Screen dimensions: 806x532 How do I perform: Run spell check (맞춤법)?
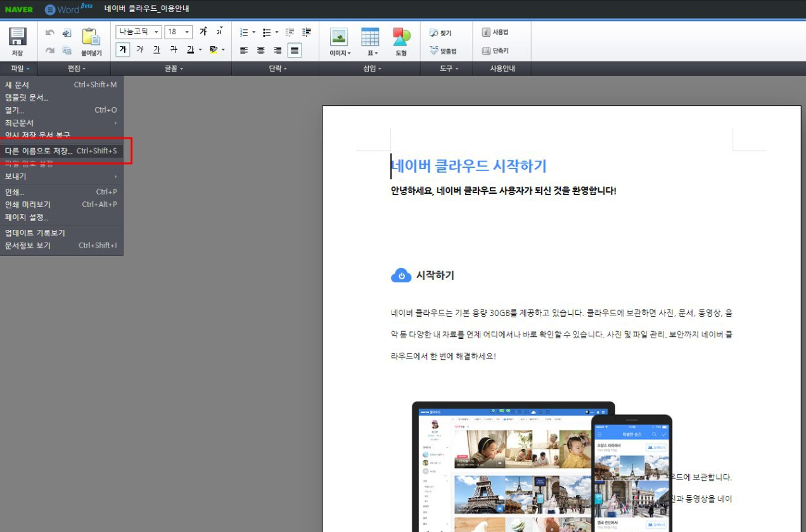pos(442,51)
